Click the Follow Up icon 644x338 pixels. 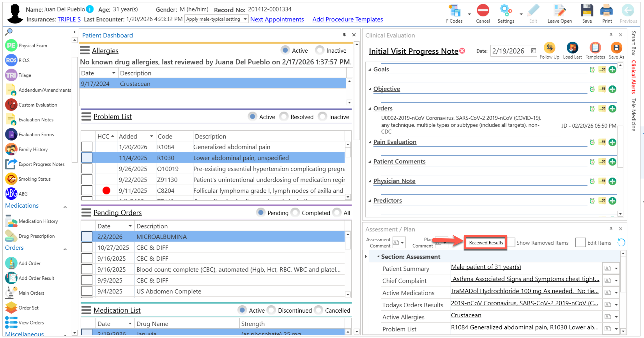[549, 48]
